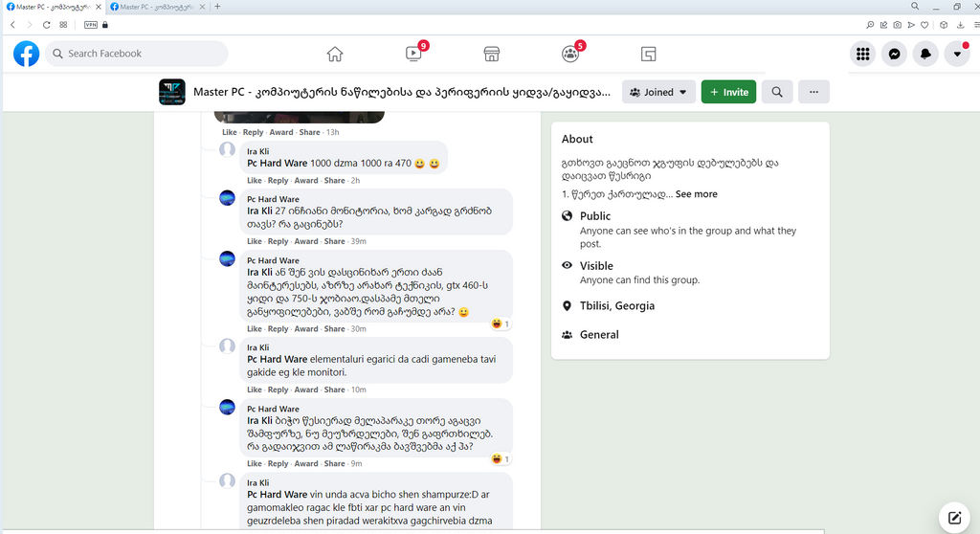Screen dimensions: 980x534
Task: Search within the Master PC group
Action: (x=777, y=92)
